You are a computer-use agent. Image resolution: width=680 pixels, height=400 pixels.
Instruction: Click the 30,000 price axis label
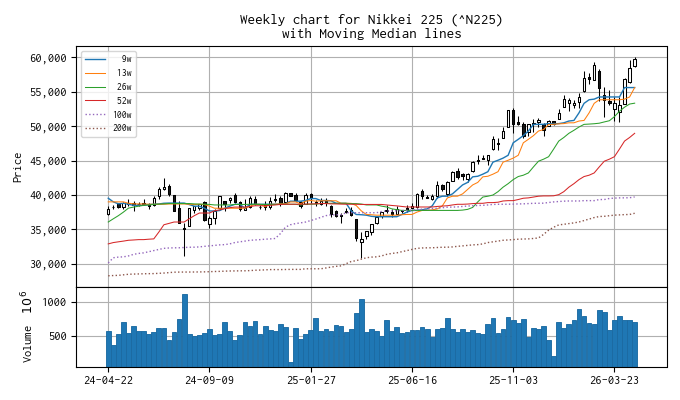pyautogui.click(x=48, y=265)
